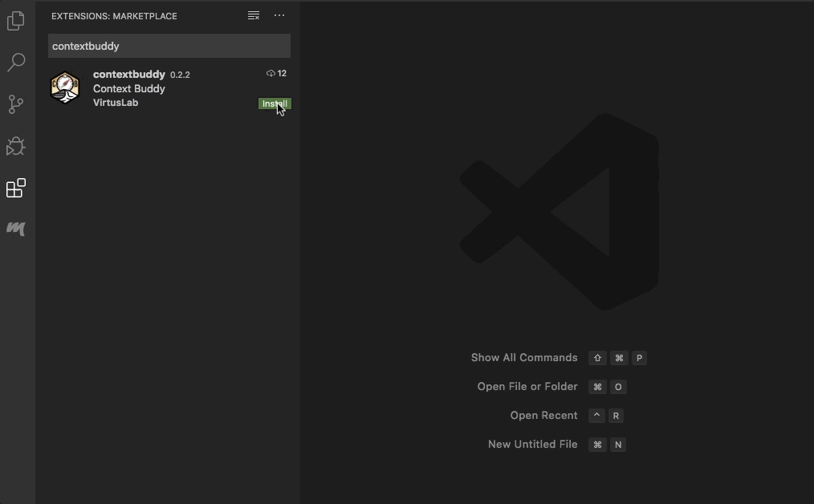This screenshot has height=504, width=814.
Task: Click the R key hint for Open Recent
Action: click(x=616, y=416)
